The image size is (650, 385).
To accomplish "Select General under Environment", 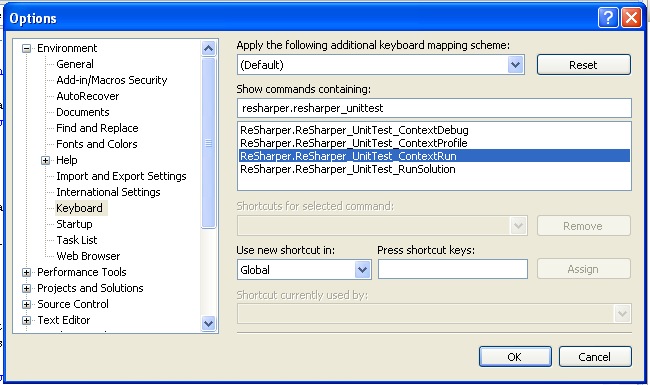I will point(75,64).
